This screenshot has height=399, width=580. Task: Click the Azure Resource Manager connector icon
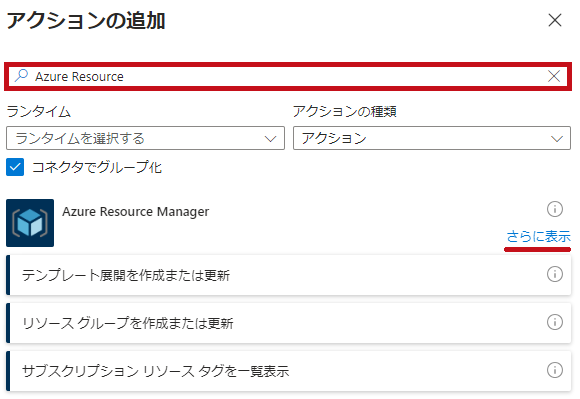[30, 223]
